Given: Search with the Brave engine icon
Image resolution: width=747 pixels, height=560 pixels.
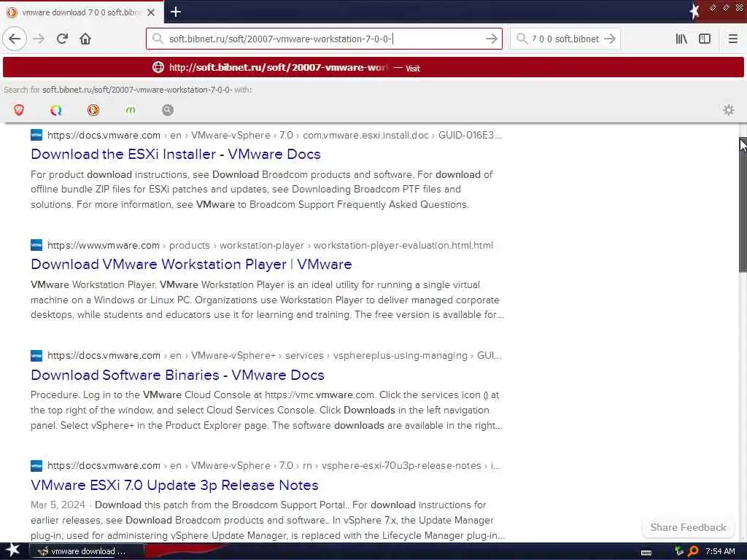Looking at the screenshot, I should tap(19, 110).
